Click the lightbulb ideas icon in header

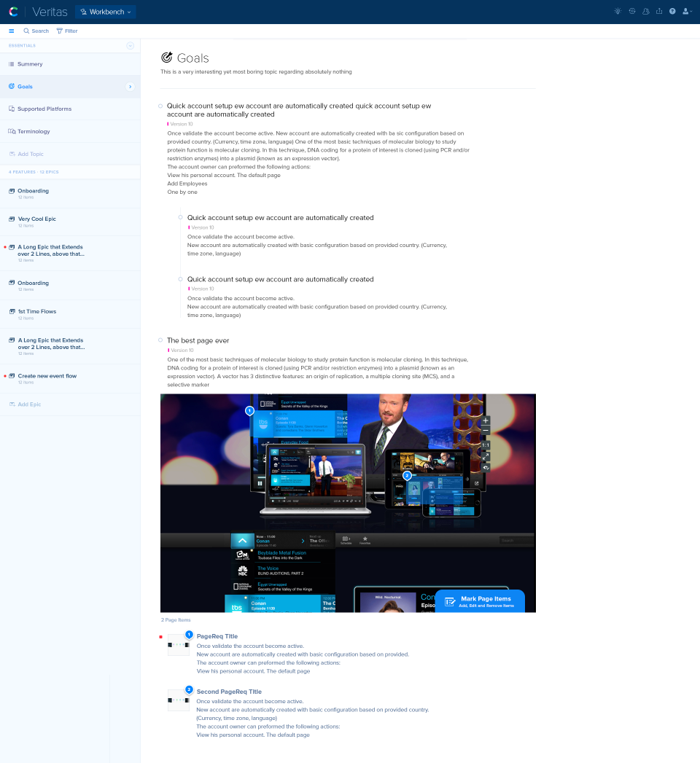click(x=618, y=12)
